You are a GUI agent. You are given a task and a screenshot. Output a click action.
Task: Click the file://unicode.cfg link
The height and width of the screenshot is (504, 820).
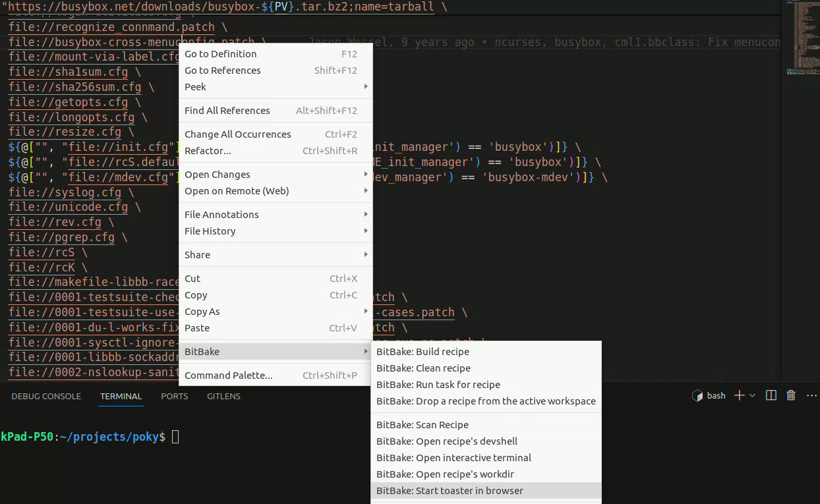68,207
